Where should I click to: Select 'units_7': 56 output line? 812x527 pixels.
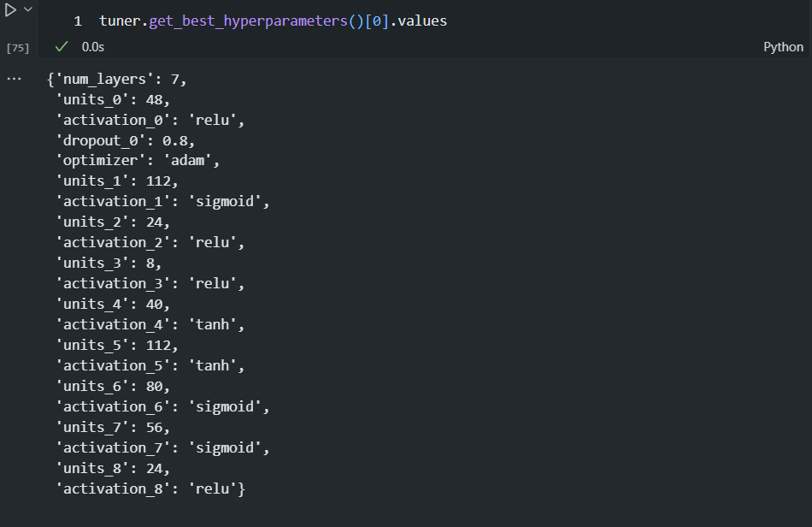point(113,428)
